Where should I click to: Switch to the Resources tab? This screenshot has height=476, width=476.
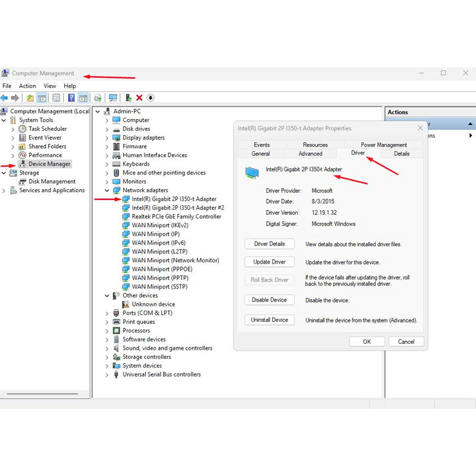coord(315,145)
